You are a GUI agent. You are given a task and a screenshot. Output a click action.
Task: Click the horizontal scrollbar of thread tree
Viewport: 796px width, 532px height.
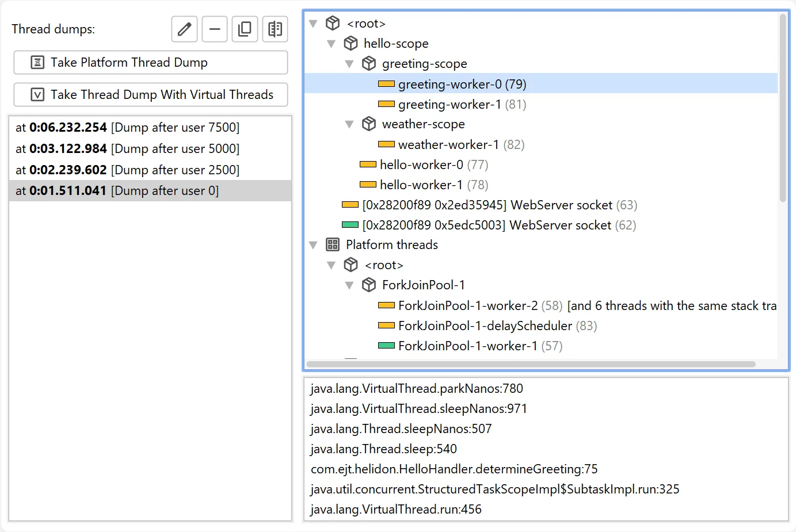coord(531,364)
